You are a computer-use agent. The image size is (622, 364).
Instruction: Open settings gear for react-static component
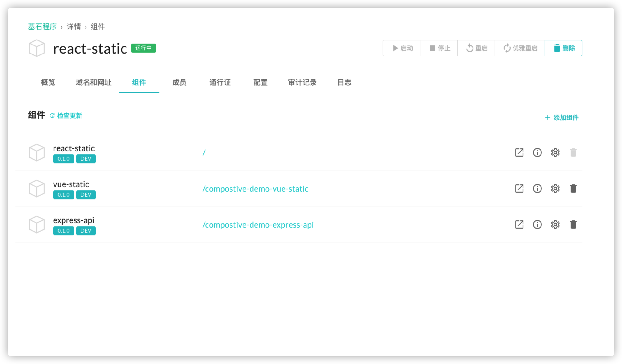(x=555, y=153)
